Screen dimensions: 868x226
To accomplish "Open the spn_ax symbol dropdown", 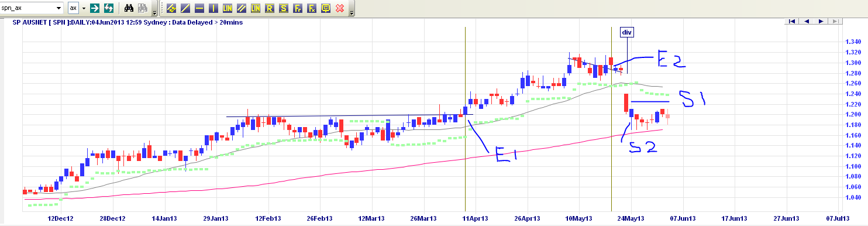I will pos(58,8).
